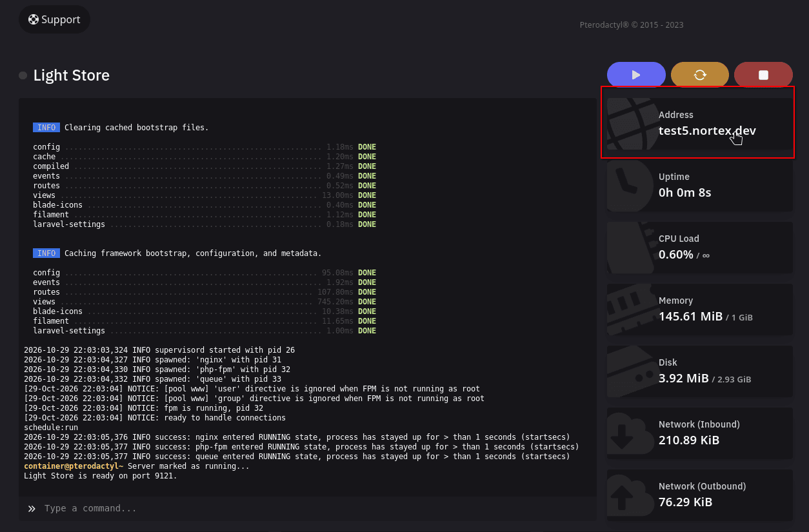Open the Support button
Image resolution: width=809 pixels, height=532 pixels.
coord(54,19)
